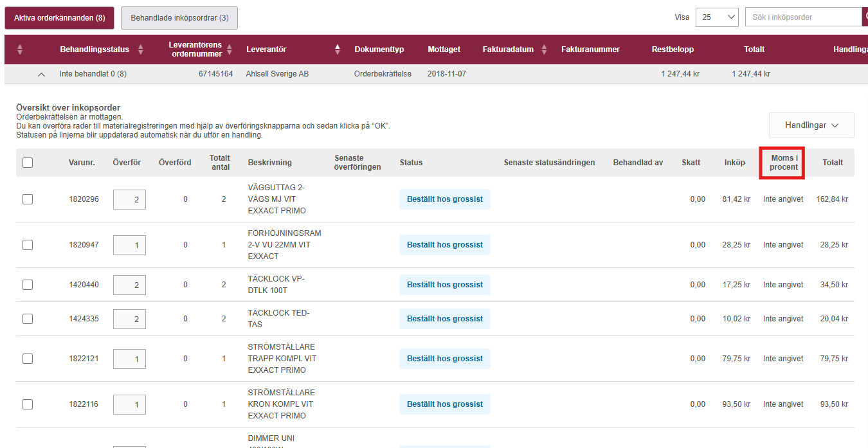This screenshot has height=448, width=868.
Task: Click the leftmost sort icon in header
Action: pyautogui.click(x=19, y=49)
